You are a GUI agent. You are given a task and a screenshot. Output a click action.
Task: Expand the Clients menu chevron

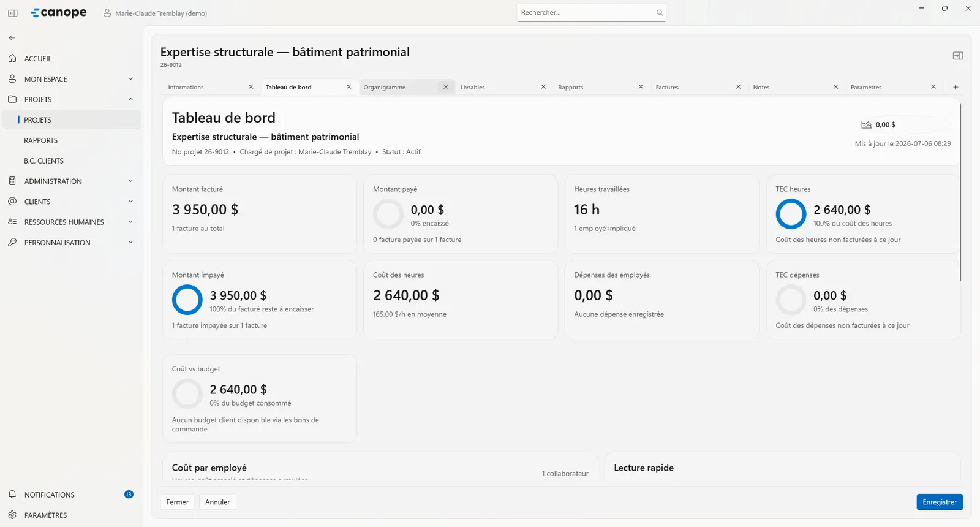(130, 201)
